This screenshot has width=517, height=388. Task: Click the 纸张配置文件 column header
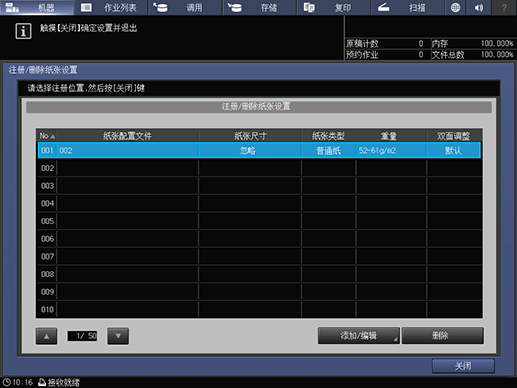(127, 136)
